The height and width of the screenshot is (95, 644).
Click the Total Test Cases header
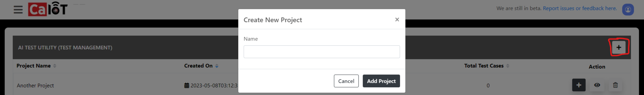coord(484,66)
